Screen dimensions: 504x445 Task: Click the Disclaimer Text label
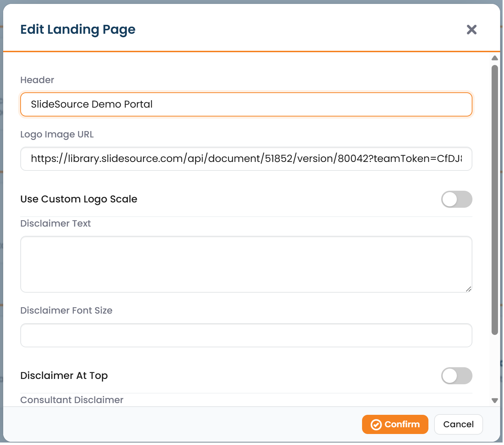pyautogui.click(x=56, y=223)
